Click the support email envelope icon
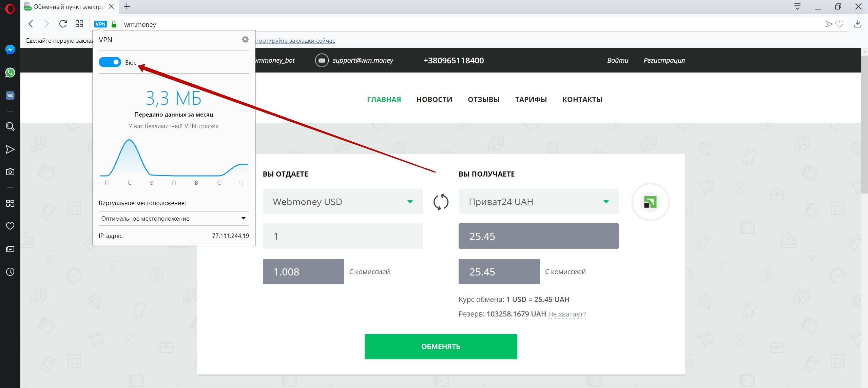The width and height of the screenshot is (868, 388). pos(322,60)
